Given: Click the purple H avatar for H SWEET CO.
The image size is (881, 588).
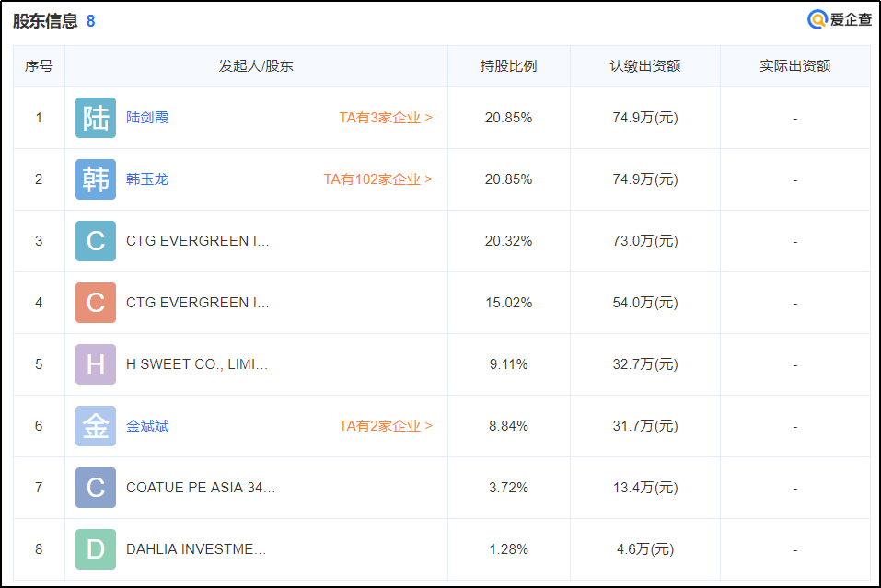Looking at the screenshot, I should click(x=96, y=364).
